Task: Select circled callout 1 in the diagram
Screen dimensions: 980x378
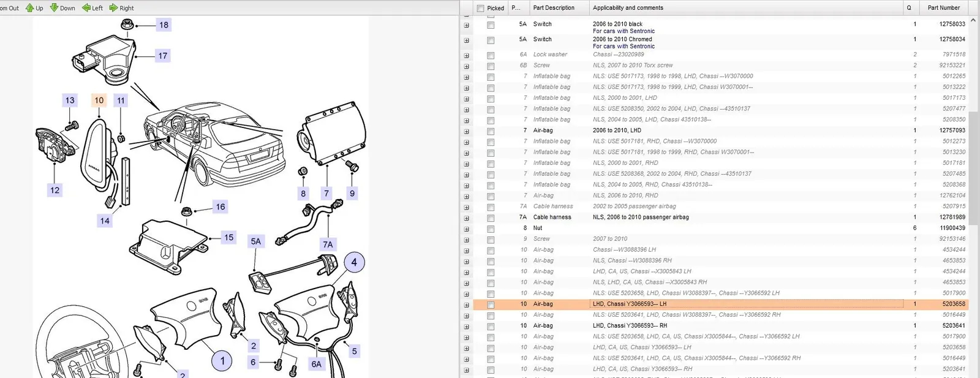Action: click(x=222, y=361)
